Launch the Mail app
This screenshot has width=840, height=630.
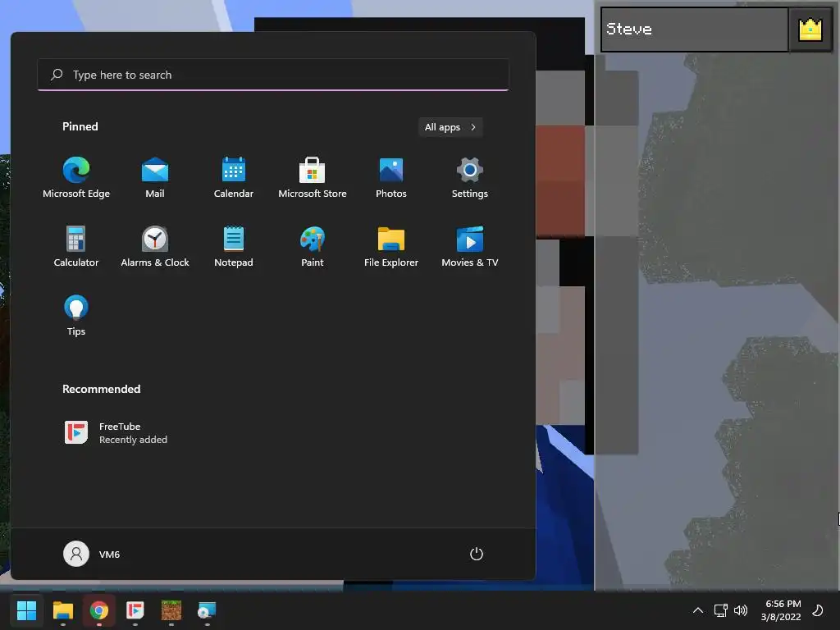click(155, 178)
